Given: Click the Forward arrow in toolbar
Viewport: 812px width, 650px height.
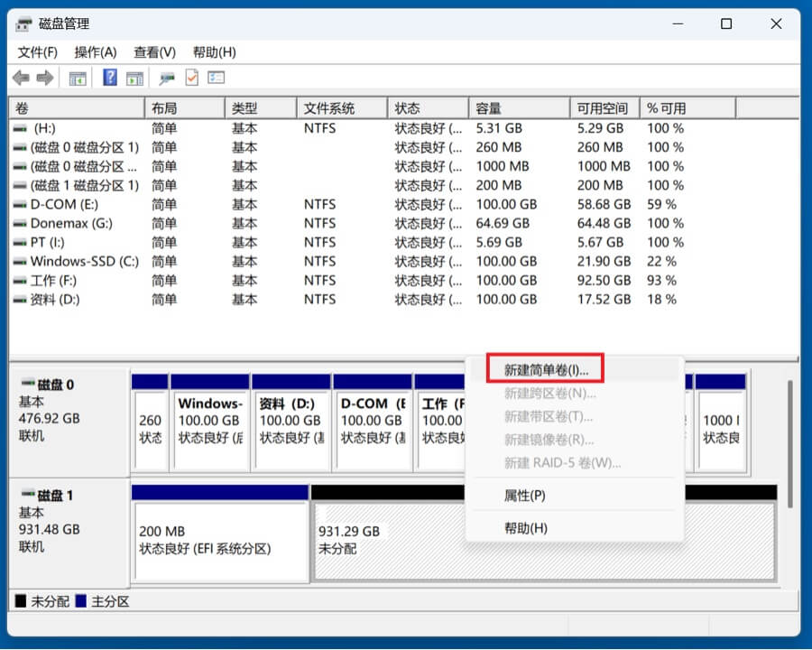Looking at the screenshot, I should click(43, 78).
